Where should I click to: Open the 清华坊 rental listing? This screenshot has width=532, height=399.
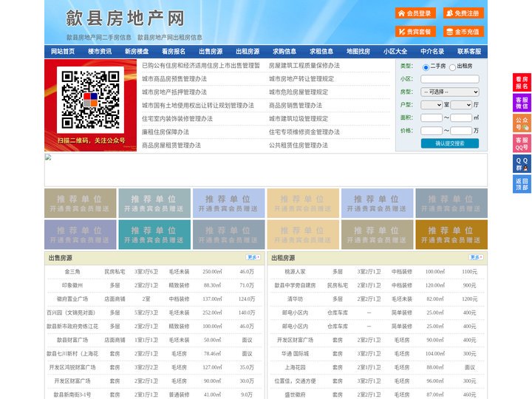[295, 299]
